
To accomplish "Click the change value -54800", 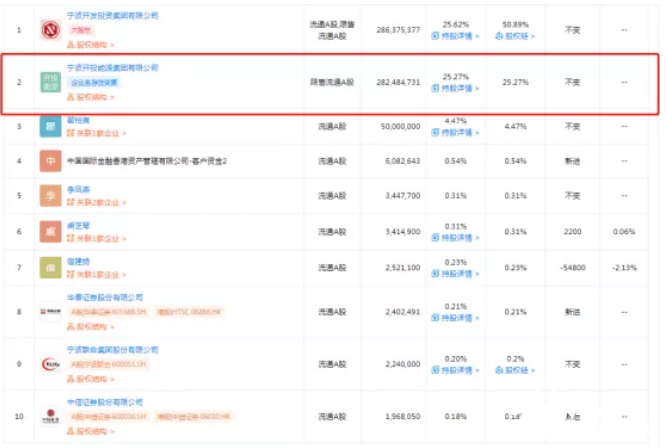I will tap(573, 268).
